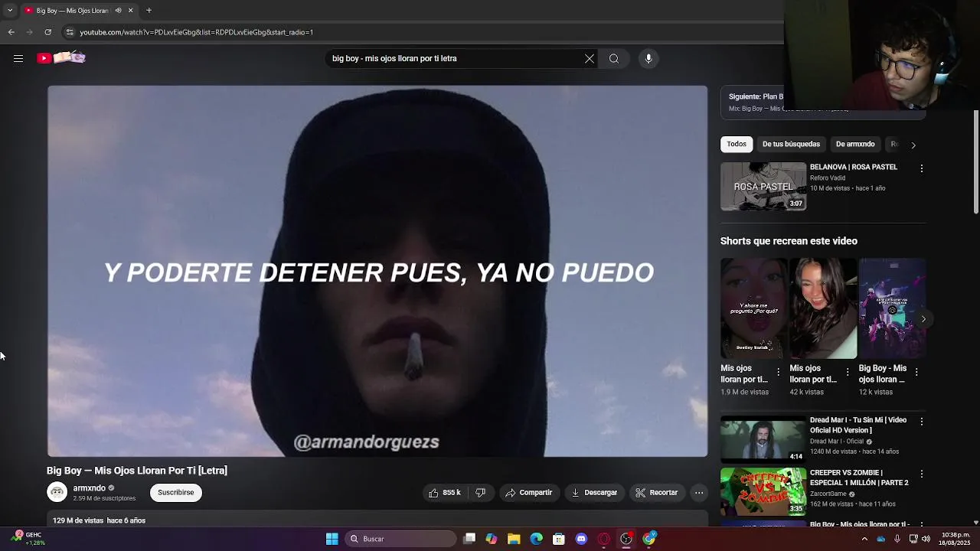Open options menu for Belanova Rosa Pastel
980x551 pixels.
(x=921, y=168)
